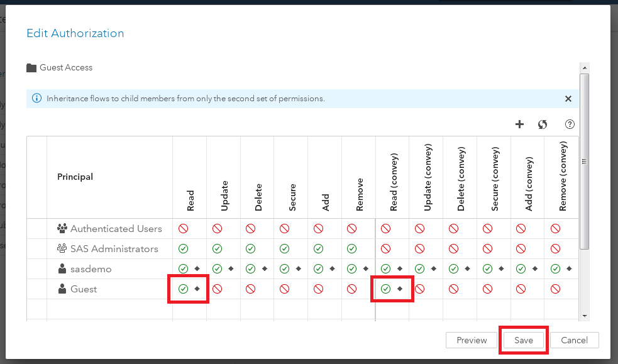Toggle Authenticated Users' Read permission

point(183,229)
